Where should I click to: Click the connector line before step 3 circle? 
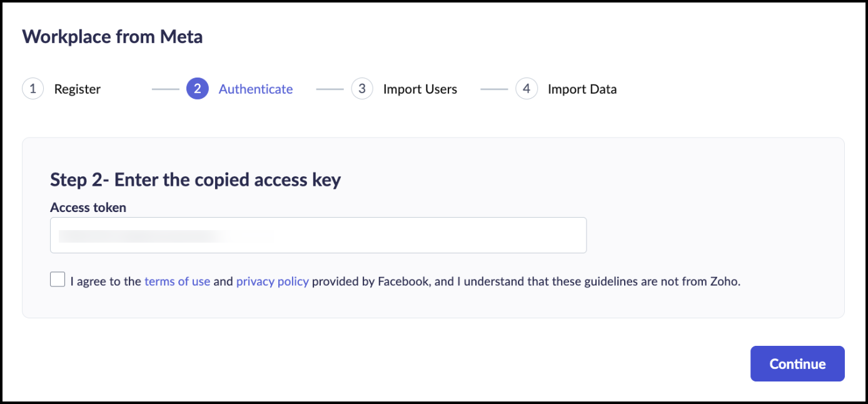point(330,89)
